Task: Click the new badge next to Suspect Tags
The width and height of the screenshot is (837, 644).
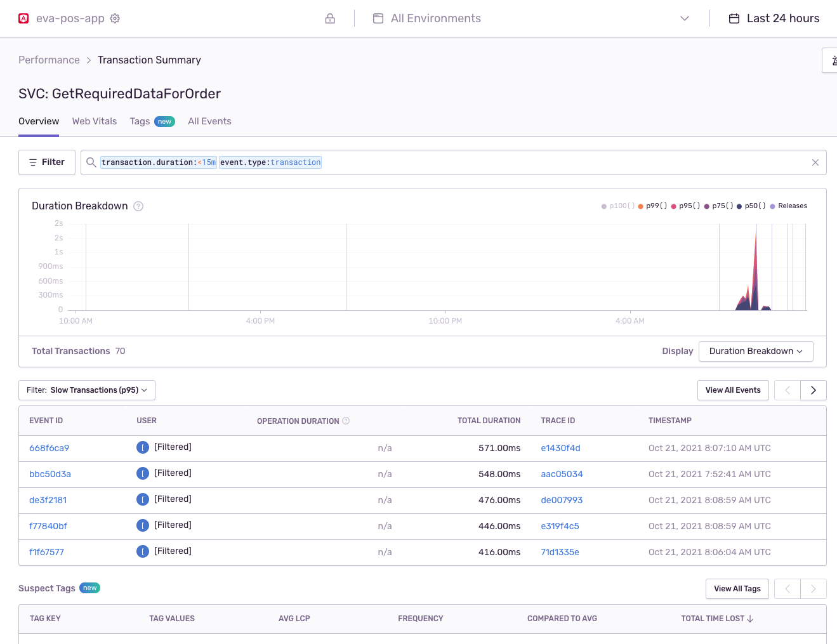Action: click(90, 588)
